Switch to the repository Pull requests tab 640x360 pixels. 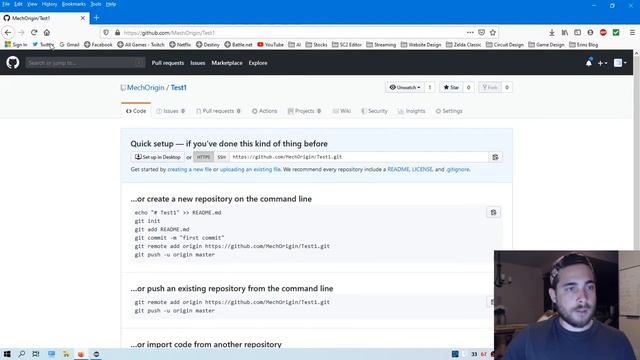tap(218, 111)
